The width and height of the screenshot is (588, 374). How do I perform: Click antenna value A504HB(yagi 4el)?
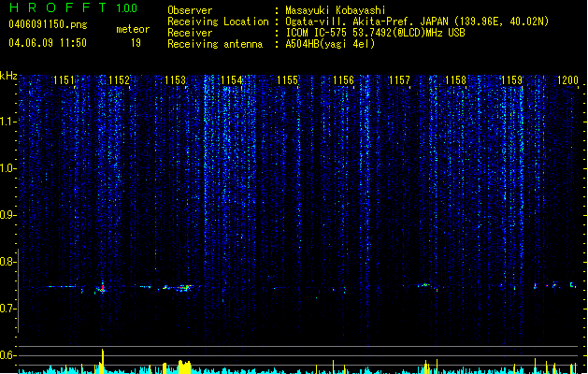(330, 44)
